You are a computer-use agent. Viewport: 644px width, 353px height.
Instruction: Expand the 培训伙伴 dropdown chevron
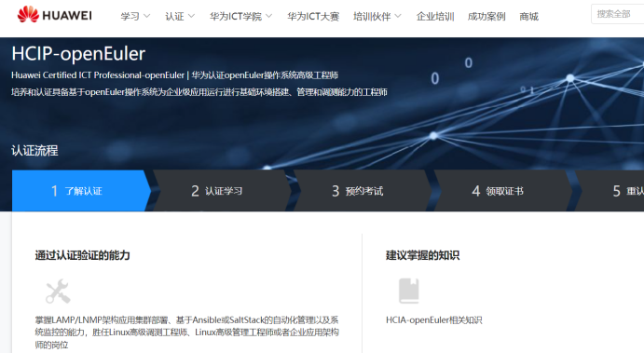398,16
